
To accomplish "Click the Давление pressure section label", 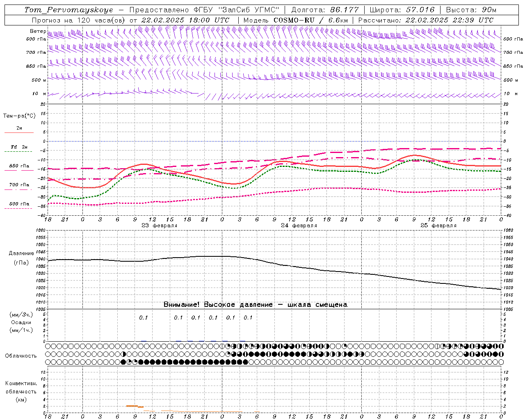I will [x=21, y=253].
